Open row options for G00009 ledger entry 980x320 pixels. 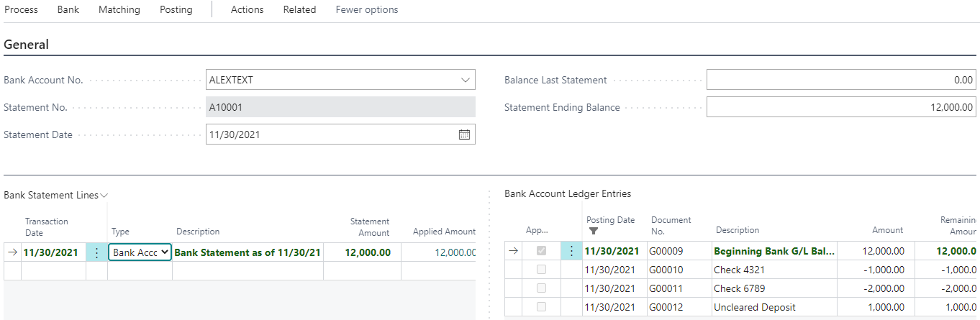[571, 251]
